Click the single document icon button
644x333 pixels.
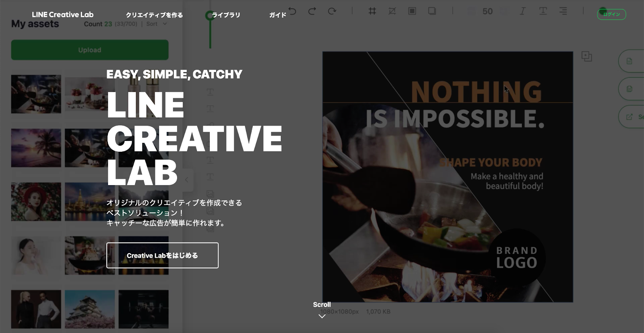(x=630, y=61)
